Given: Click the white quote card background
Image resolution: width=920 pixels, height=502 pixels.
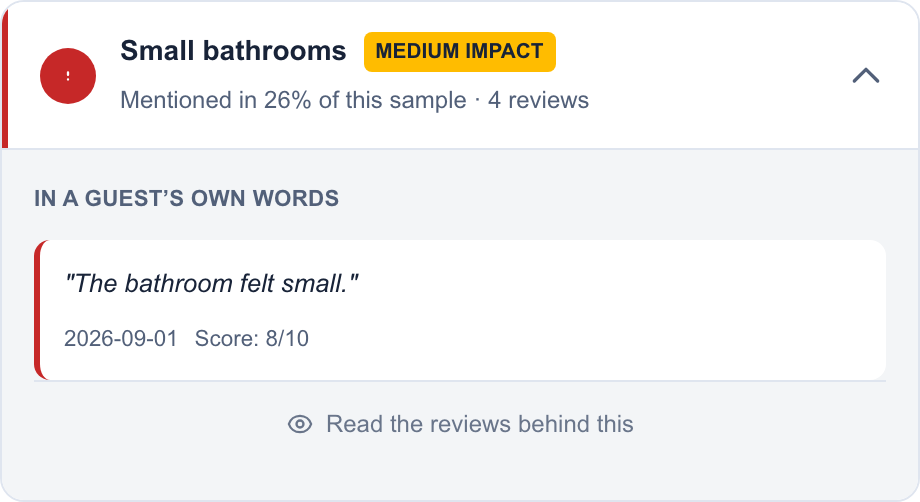Looking at the screenshot, I should pyautogui.click(x=587, y=310).
